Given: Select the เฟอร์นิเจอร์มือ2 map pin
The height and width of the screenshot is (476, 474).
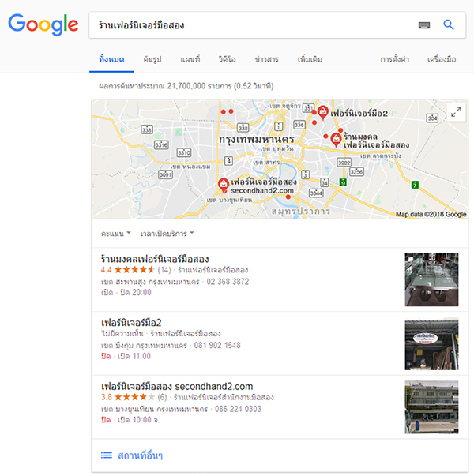Looking at the screenshot, I should 322,112.
